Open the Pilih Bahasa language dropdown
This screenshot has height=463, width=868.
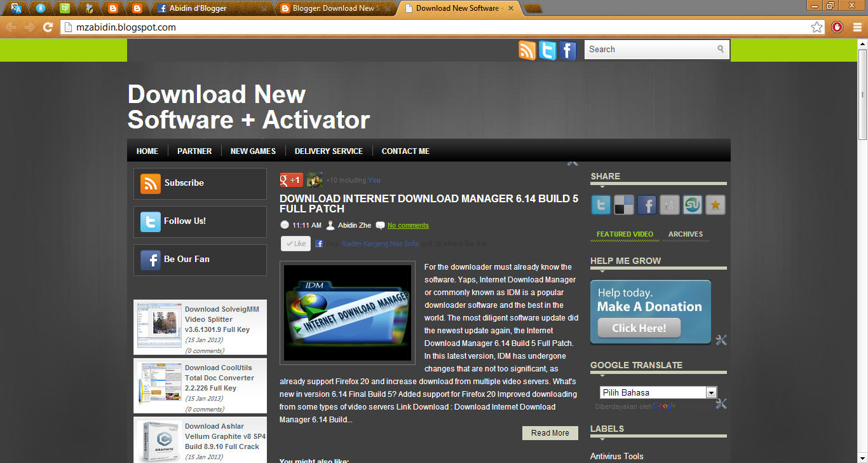tap(658, 392)
